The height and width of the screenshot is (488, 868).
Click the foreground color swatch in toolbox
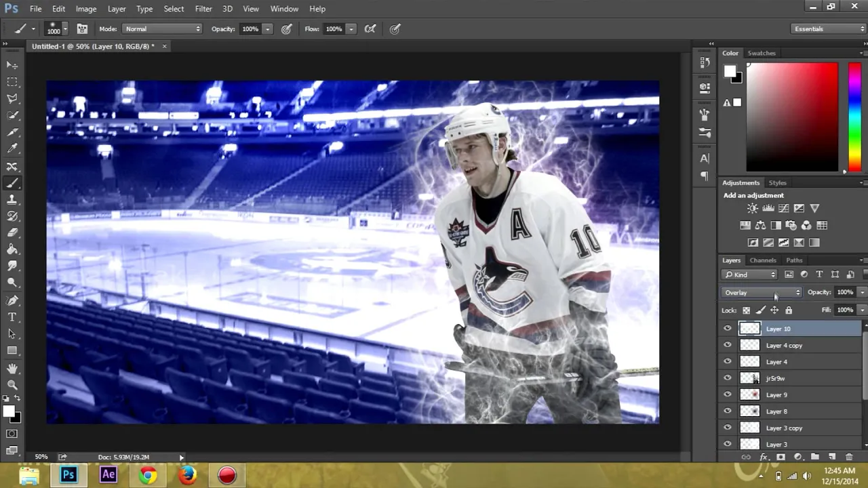pyautogui.click(x=9, y=411)
